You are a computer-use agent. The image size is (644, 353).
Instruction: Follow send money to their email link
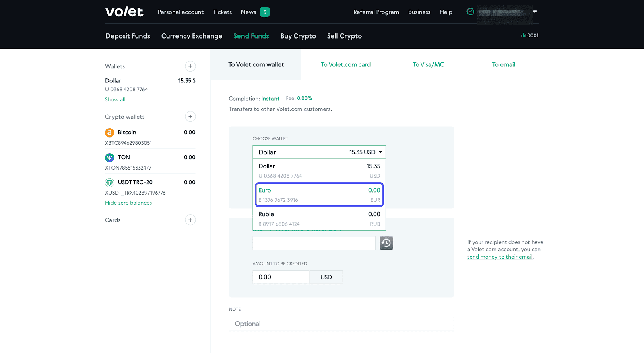click(x=500, y=257)
